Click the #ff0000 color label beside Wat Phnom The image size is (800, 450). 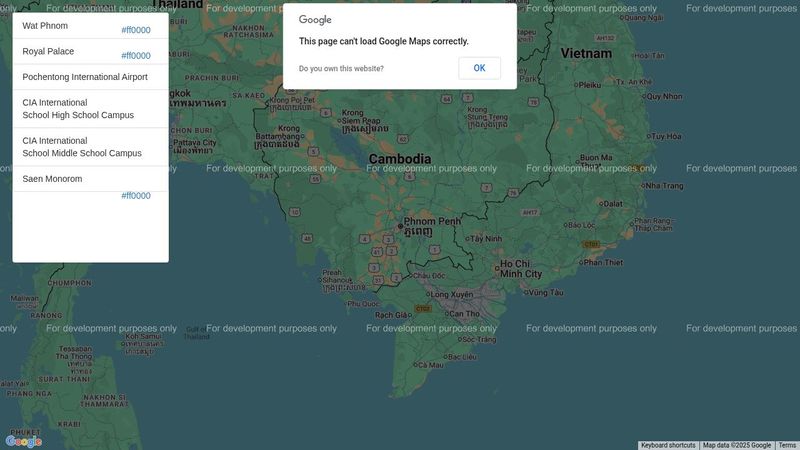point(135,31)
